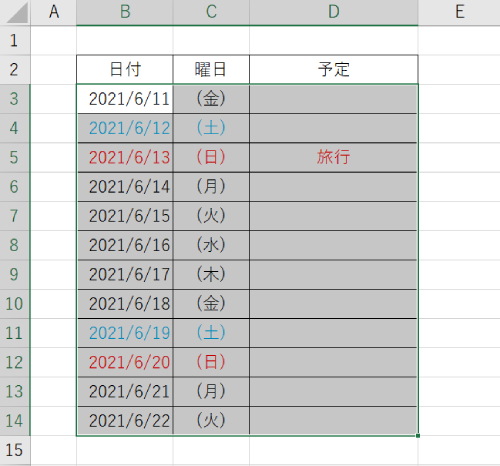Select column E header
The height and width of the screenshot is (466, 500).
tap(459, 12)
